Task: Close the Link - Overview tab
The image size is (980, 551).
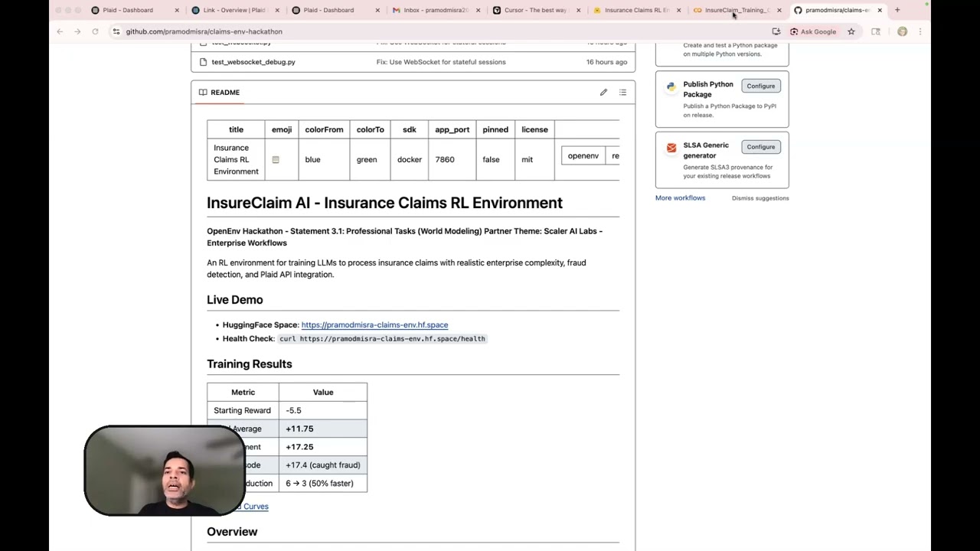Action: [x=277, y=10]
